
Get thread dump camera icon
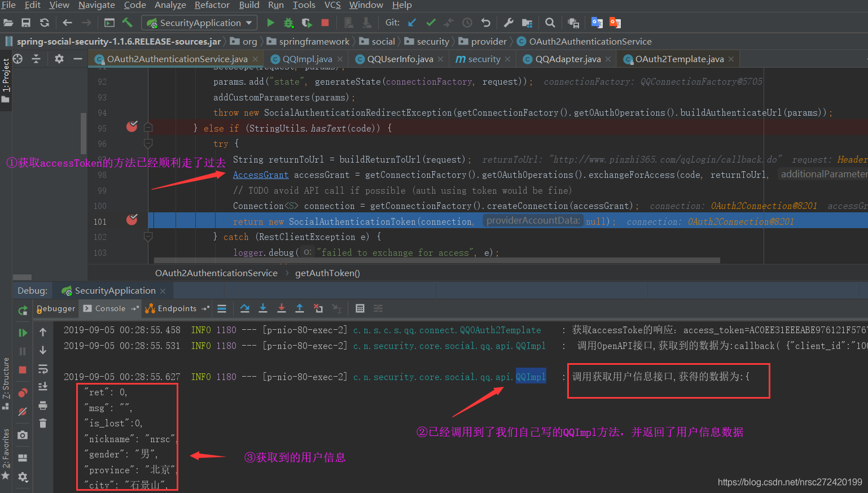(x=23, y=435)
